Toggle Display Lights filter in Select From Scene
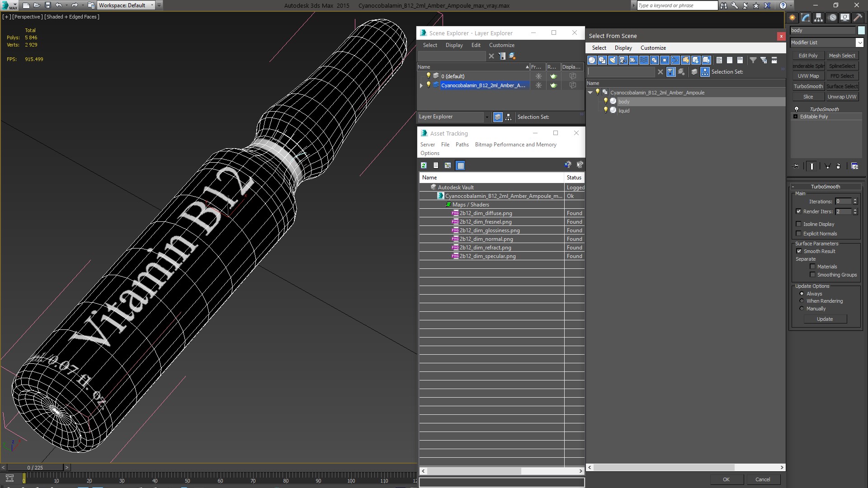 tap(613, 60)
